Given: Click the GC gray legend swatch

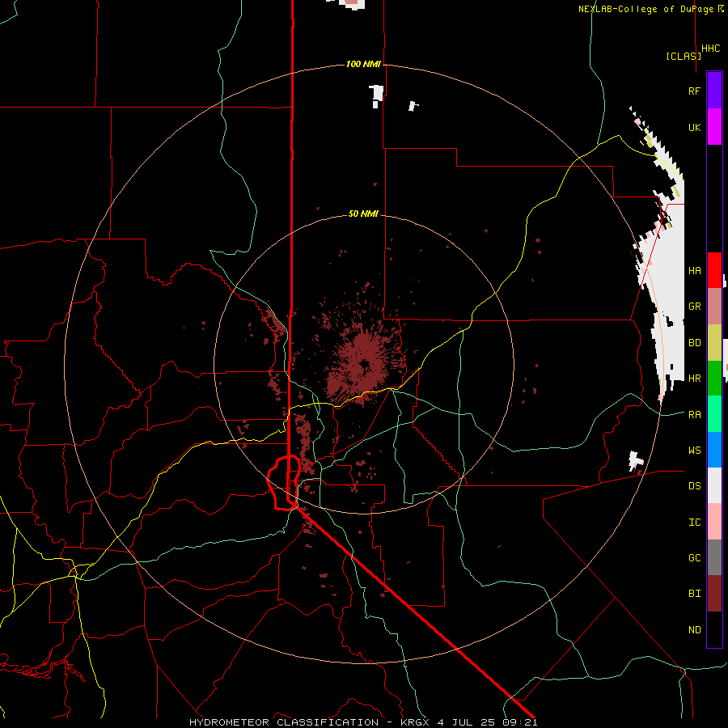Looking at the screenshot, I should click(x=714, y=557).
